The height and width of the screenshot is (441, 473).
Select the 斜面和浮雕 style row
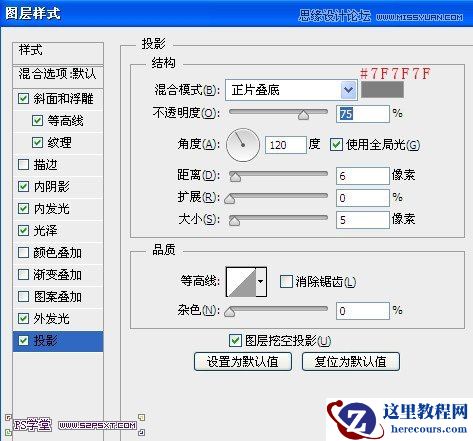pyautogui.click(x=58, y=99)
